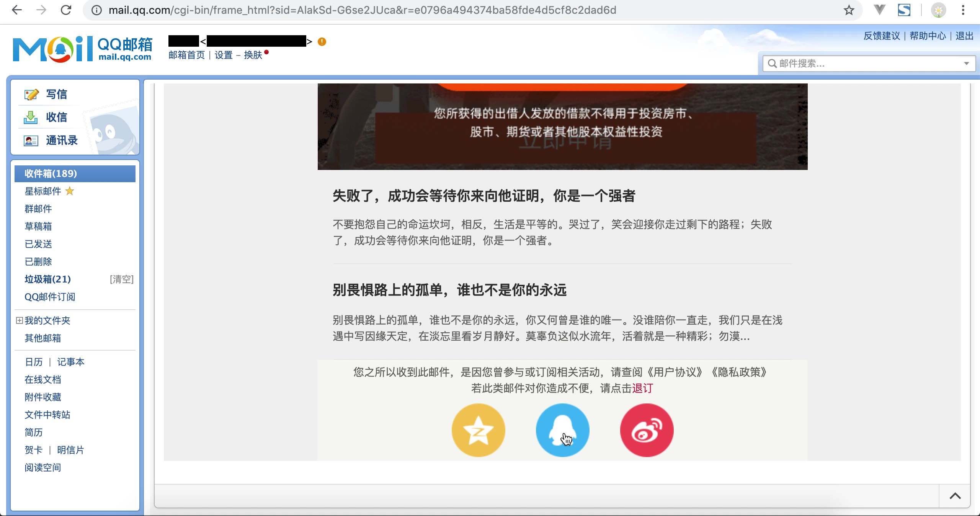
Task: Open 群邮件 folder
Action: tap(38, 209)
